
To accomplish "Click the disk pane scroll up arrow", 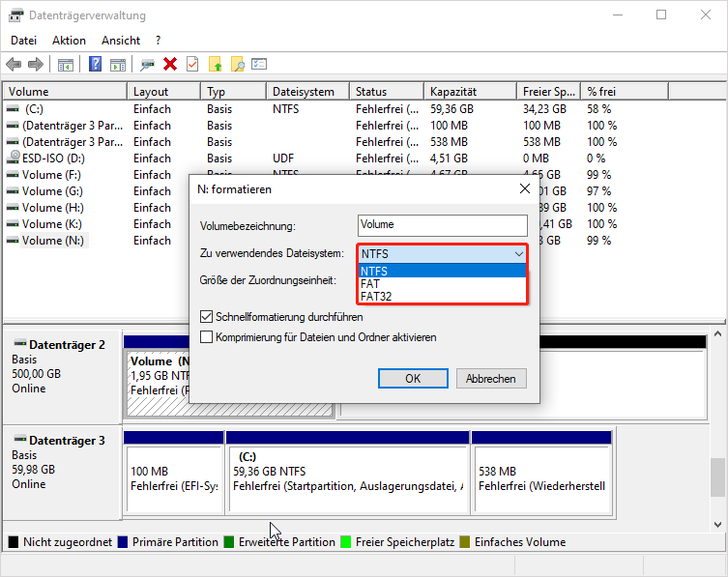I will point(717,333).
